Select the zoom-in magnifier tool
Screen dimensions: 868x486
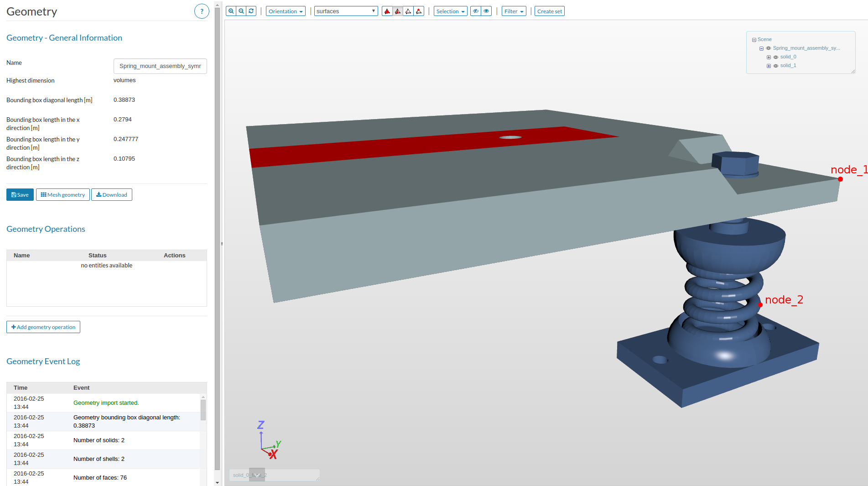tap(232, 10)
